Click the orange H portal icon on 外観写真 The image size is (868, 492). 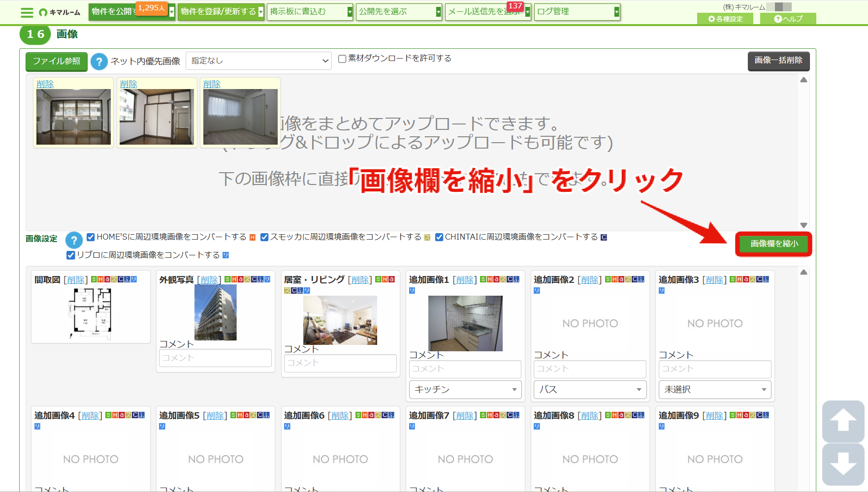(234, 279)
